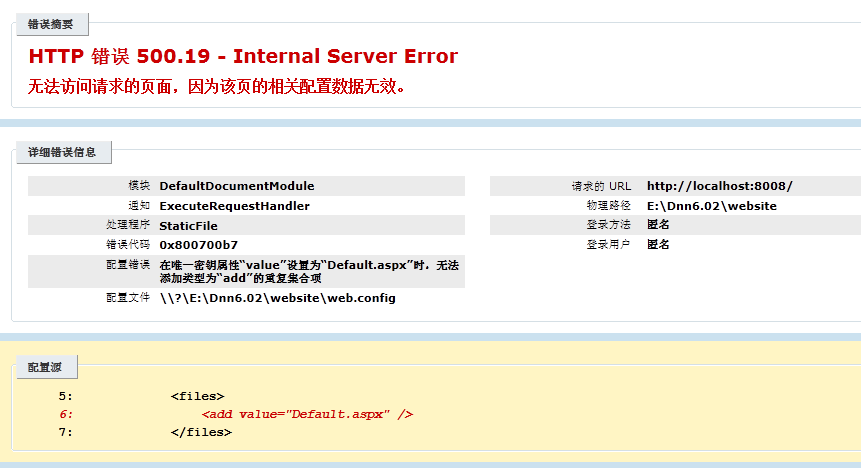
Task: Click the 配置源 section header
Action: [x=45, y=367]
